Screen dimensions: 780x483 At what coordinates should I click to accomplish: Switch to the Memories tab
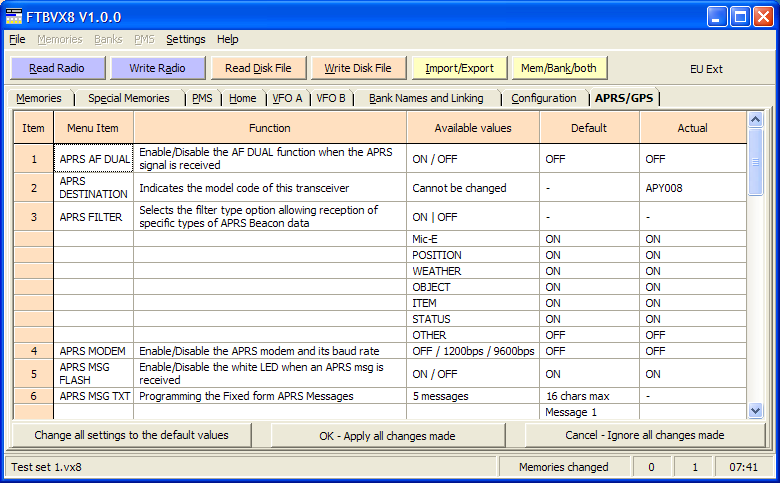click(39, 98)
